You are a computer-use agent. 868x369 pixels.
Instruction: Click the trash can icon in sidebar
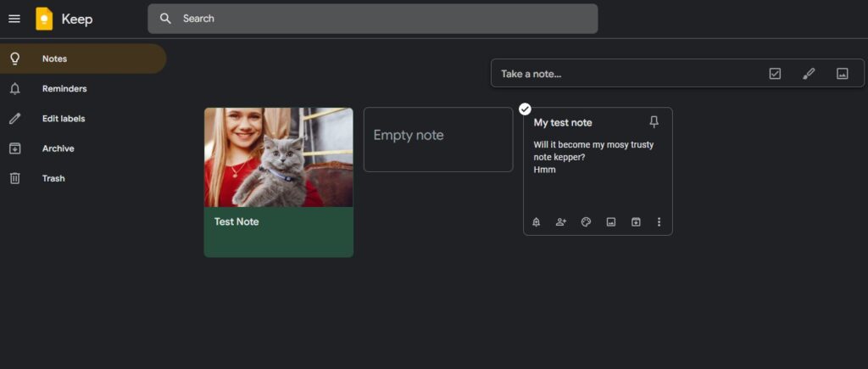click(15, 178)
